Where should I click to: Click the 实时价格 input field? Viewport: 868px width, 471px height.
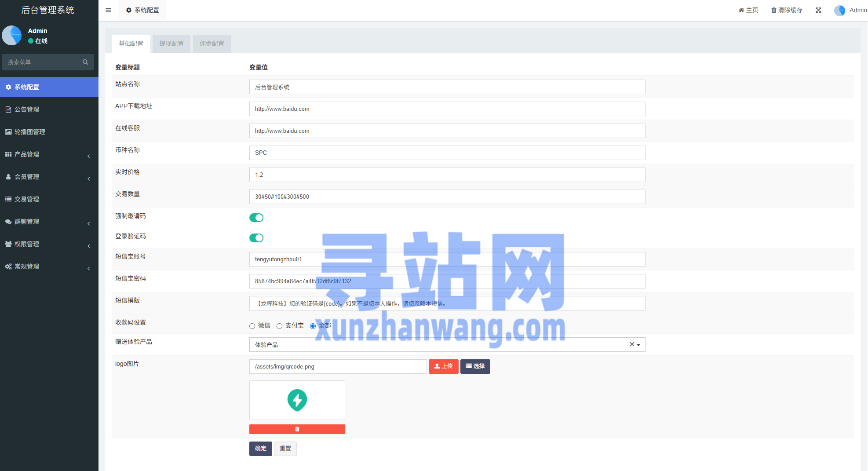(447, 175)
